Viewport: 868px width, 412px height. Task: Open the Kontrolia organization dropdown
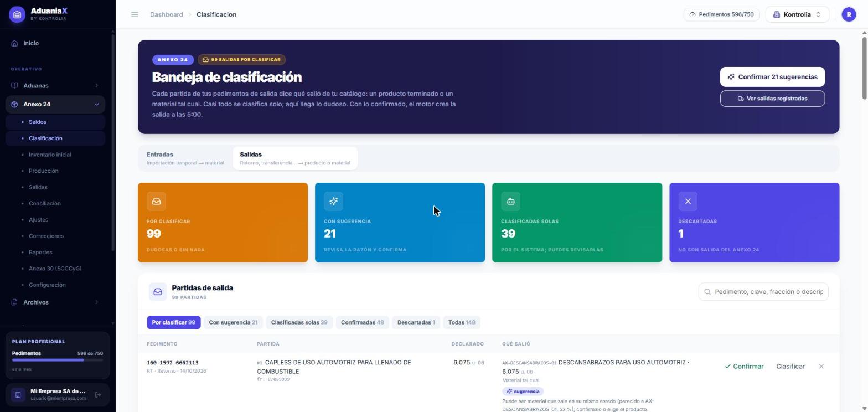tap(797, 14)
